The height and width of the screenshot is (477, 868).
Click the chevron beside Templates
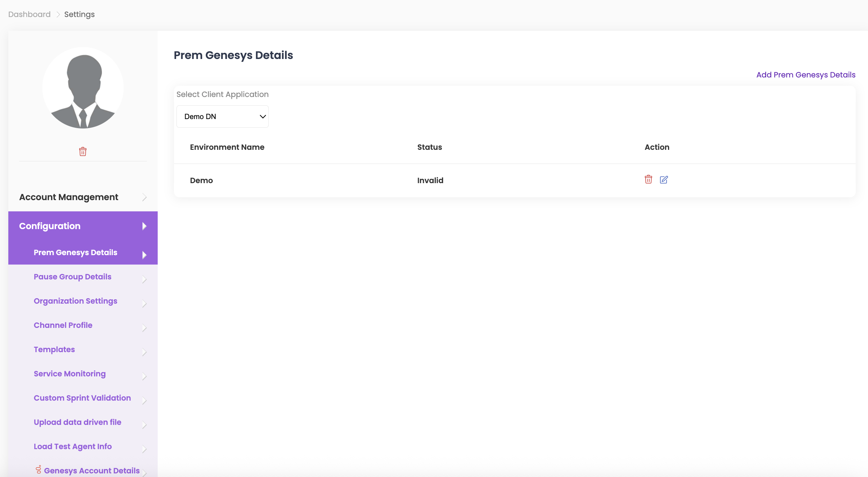coord(144,352)
